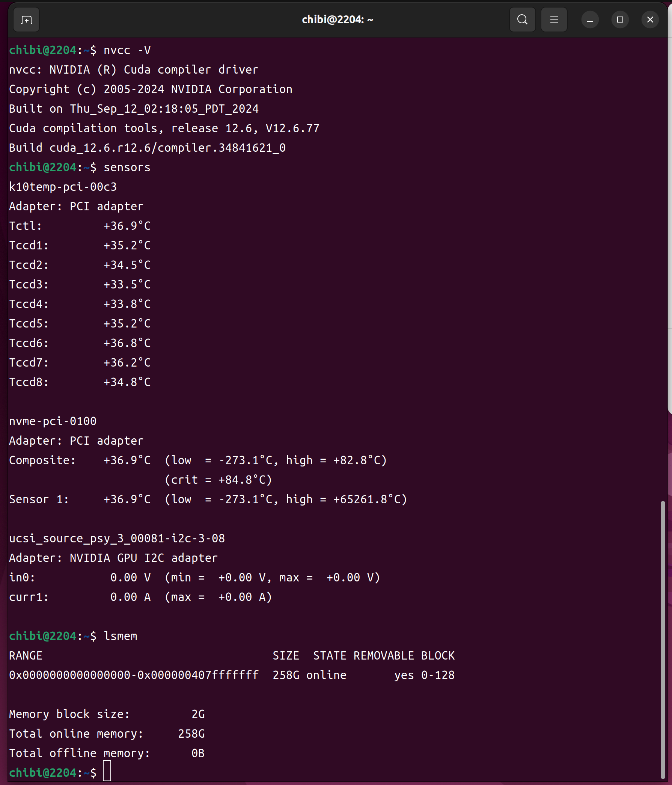Click the typed "lsmem" command

coord(121,636)
